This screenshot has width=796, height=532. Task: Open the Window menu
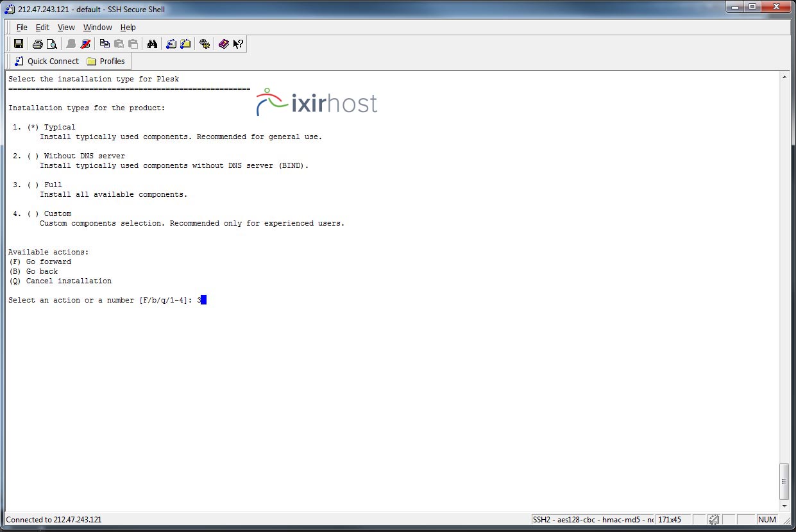click(x=97, y=28)
